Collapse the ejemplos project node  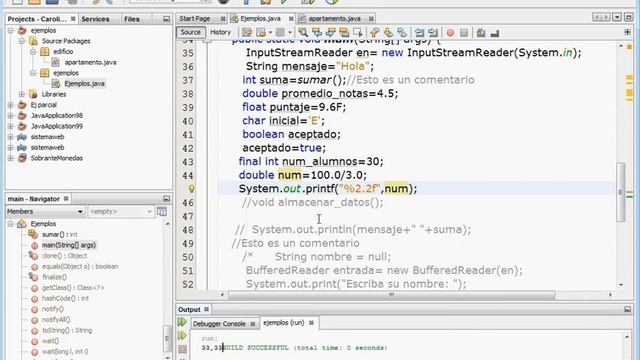[x=11, y=31]
